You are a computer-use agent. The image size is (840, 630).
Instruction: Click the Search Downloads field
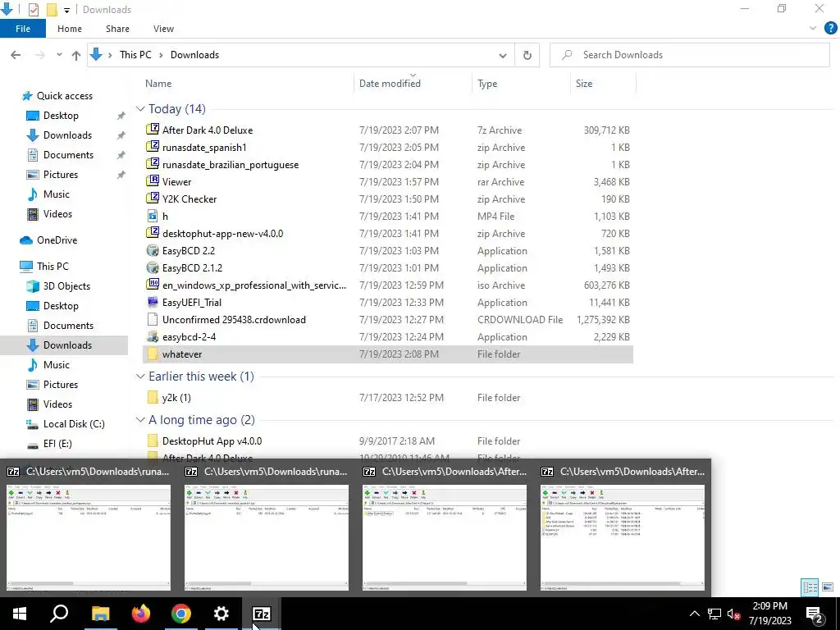[689, 55]
